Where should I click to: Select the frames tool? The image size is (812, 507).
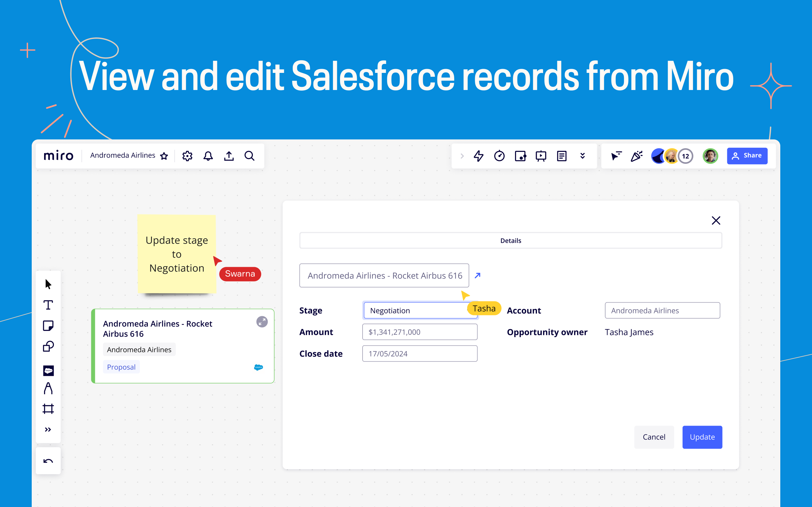pyautogui.click(x=48, y=408)
